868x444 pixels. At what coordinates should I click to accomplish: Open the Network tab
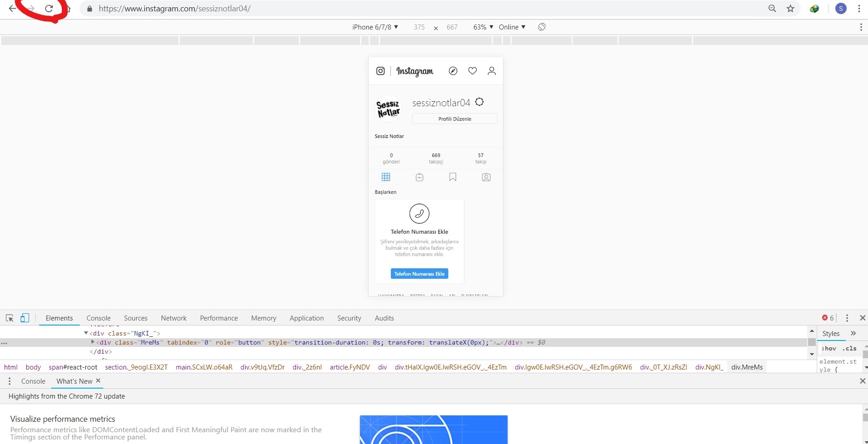point(174,318)
